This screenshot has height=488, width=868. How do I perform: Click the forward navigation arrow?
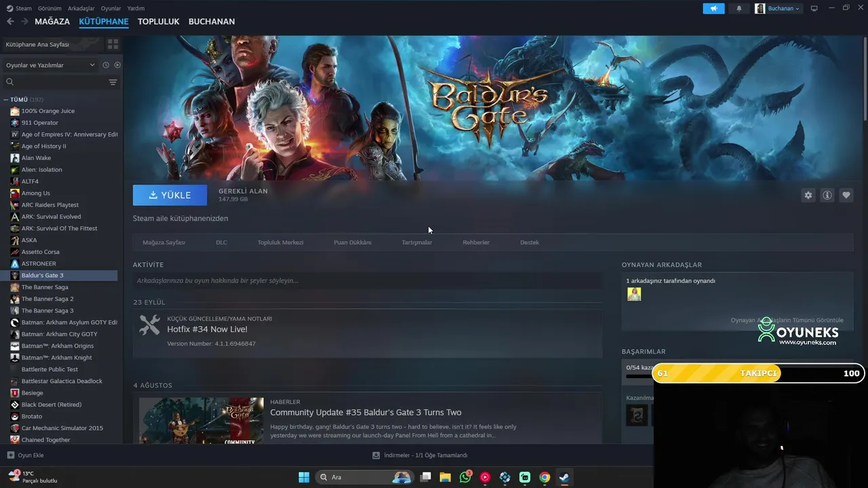(24, 22)
